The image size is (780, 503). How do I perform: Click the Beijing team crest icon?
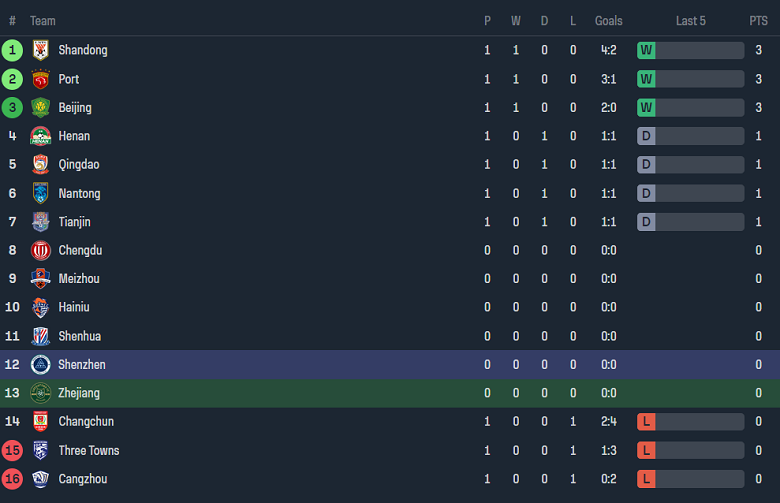(x=40, y=108)
